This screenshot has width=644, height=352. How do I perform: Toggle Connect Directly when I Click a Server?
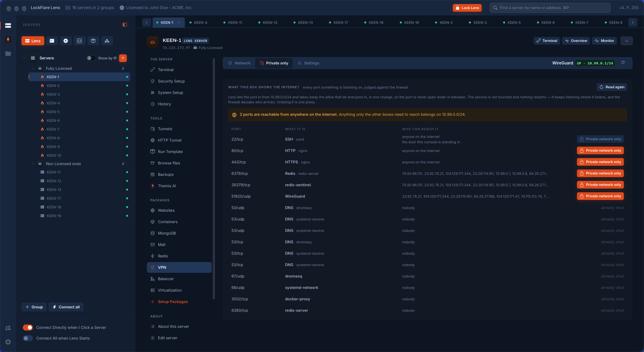(28, 328)
